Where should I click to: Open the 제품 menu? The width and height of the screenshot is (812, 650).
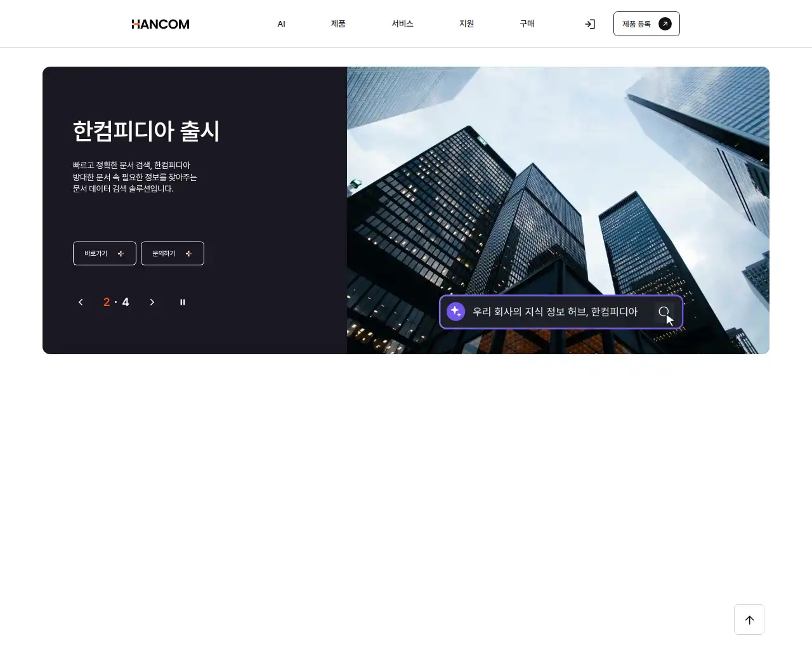338,23
